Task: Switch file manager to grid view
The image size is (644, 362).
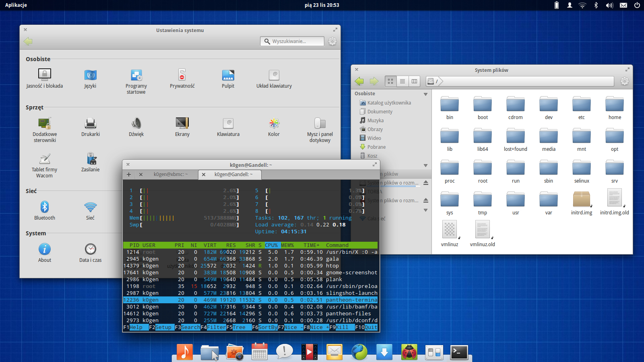Action: [390, 81]
